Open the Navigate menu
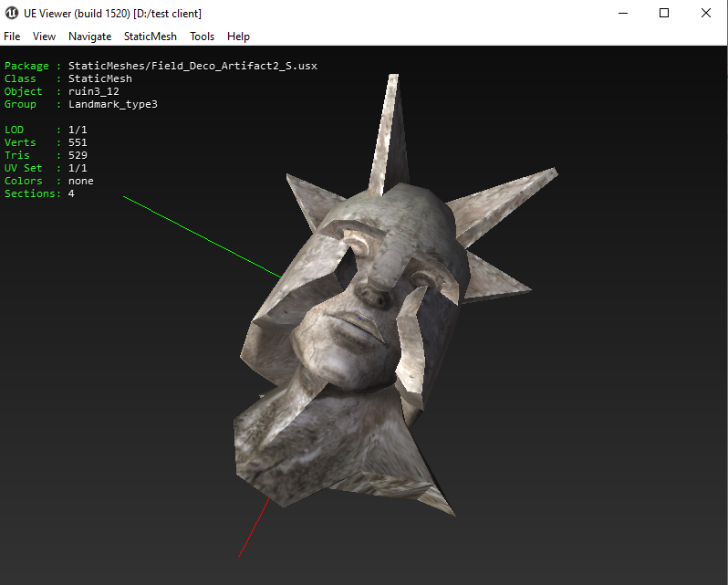 tap(89, 37)
